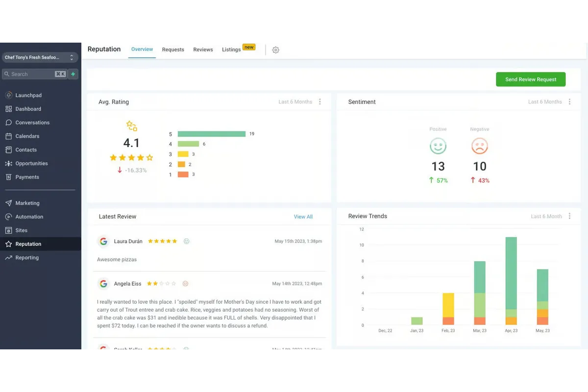The width and height of the screenshot is (588, 392).
Task: Open the Reporting trend icon
Action: click(x=9, y=258)
